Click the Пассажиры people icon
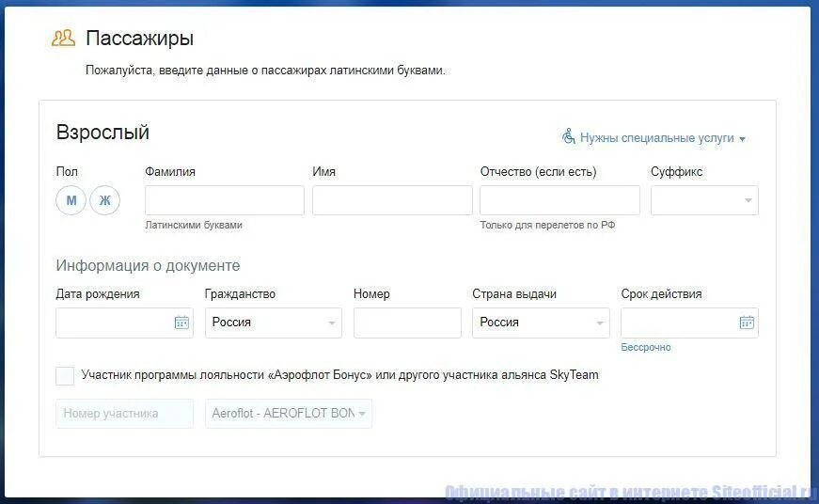 tap(63, 39)
